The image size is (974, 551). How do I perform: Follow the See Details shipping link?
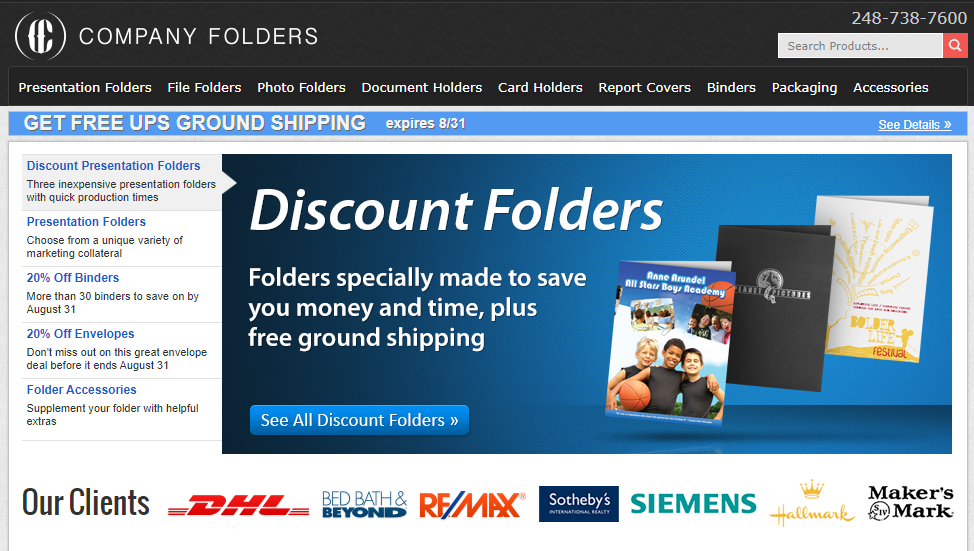tap(914, 124)
